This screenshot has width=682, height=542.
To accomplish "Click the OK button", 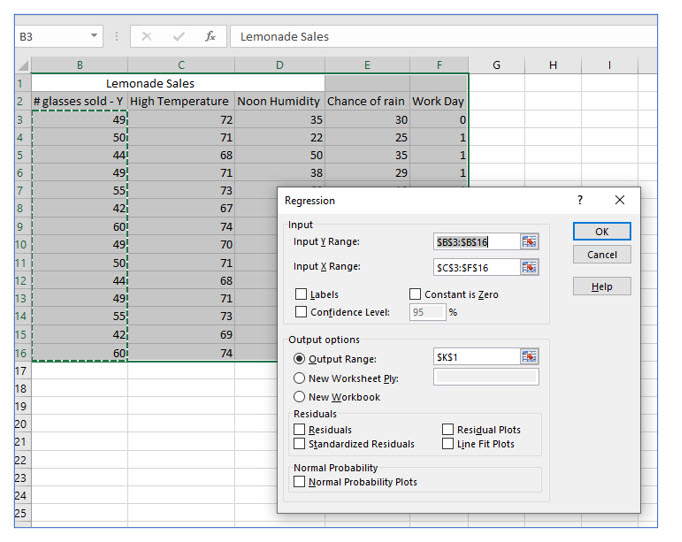I will click(602, 231).
